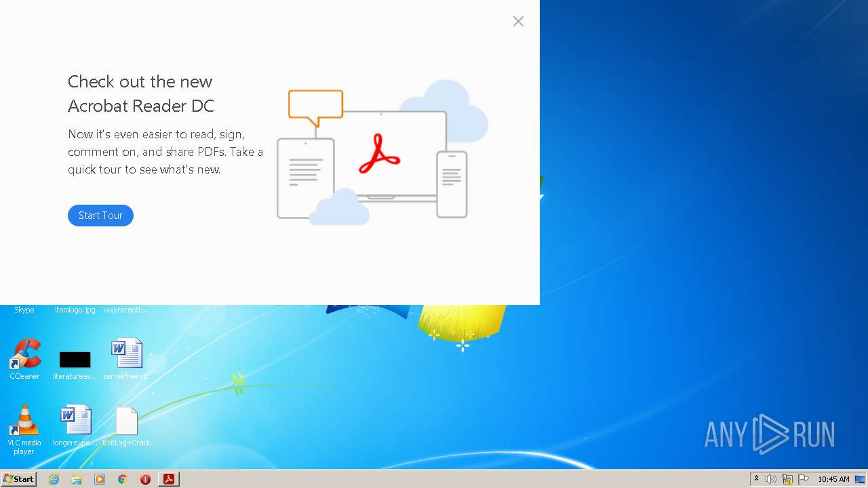Launch Opera browser from taskbar

click(145, 479)
